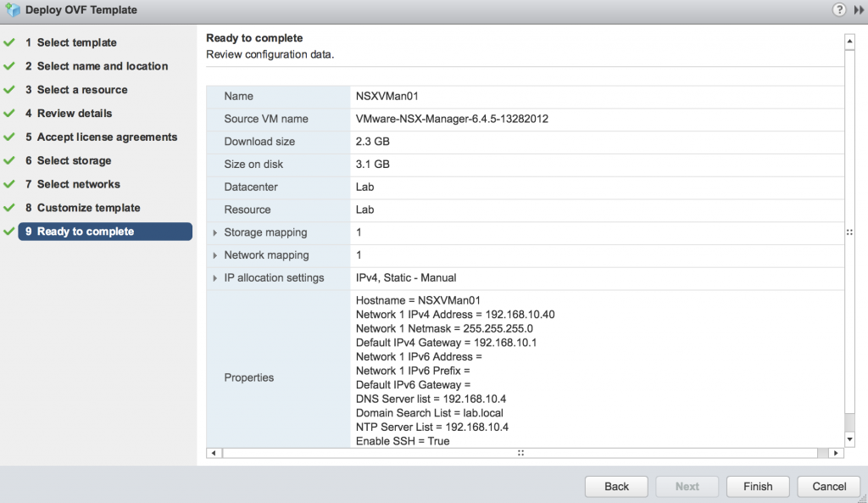Click the Size on disk value 3.1 GB
This screenshot has width=868, height=503.
[x=373, y=165]
